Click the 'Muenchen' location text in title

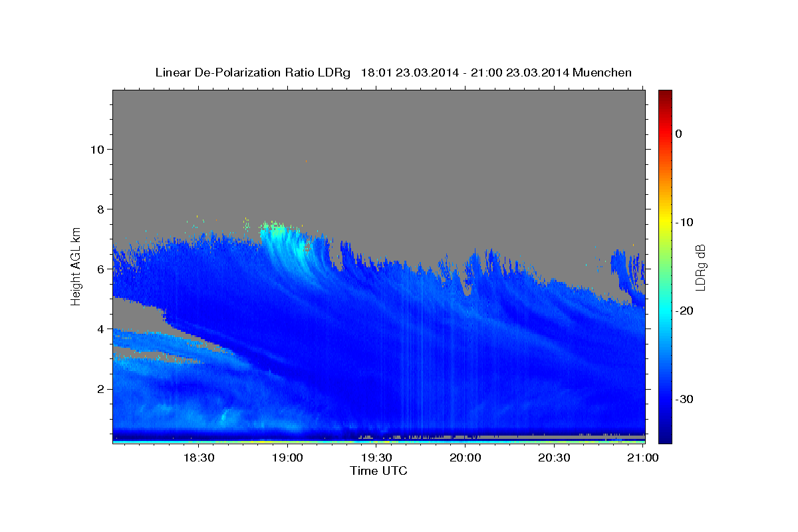[x=602, y=72]
